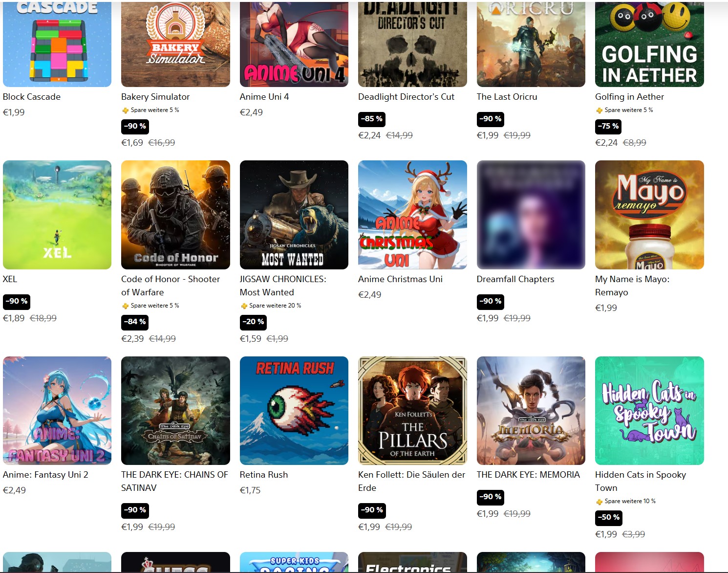Click The Last Oricru's -90 % badge
This screenshot has height=573, width=728.
tap(490, 119)
